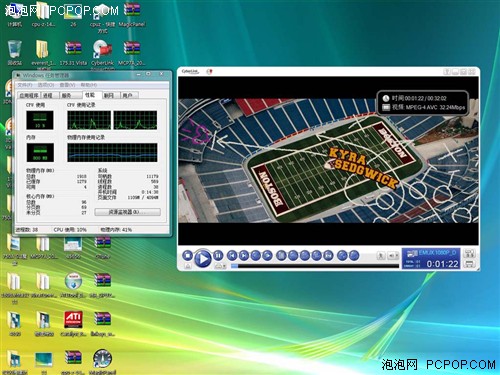Screen dimensions: 500x375
Task: Select the blue download globe icon on desktop
Action: pos(73,285)
